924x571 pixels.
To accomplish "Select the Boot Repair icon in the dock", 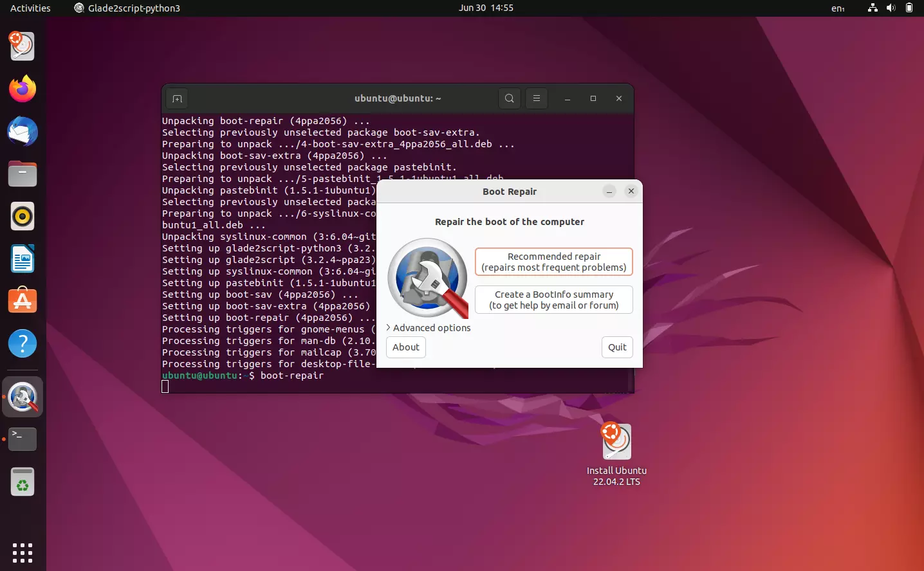I will point(23,397).
